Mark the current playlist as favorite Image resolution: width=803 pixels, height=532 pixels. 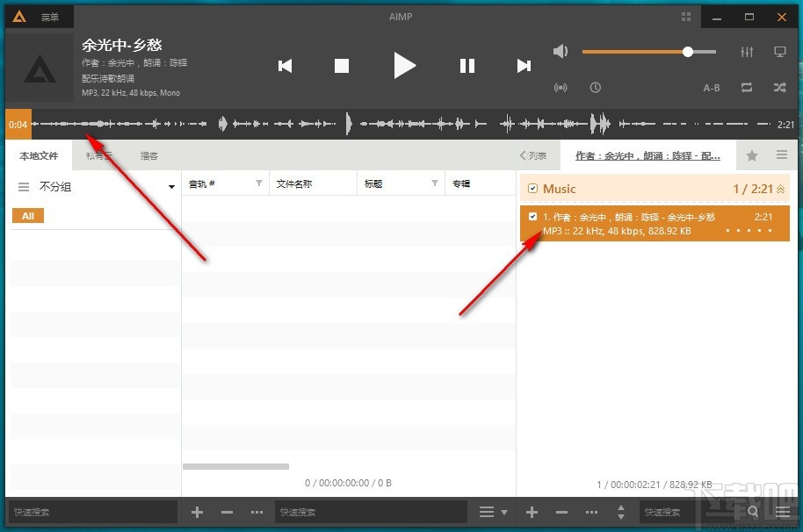pyautogui.click(x=751, y=155)
